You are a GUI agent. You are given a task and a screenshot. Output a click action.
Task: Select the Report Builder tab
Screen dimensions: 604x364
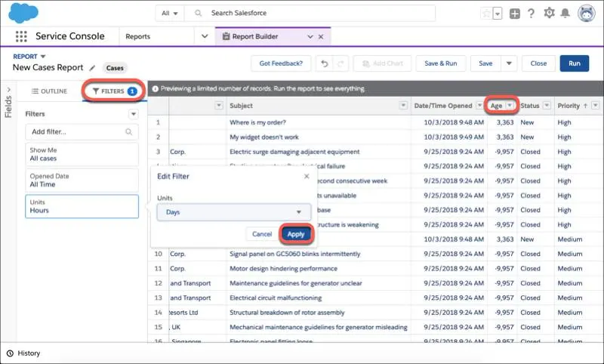click(255, 36)
